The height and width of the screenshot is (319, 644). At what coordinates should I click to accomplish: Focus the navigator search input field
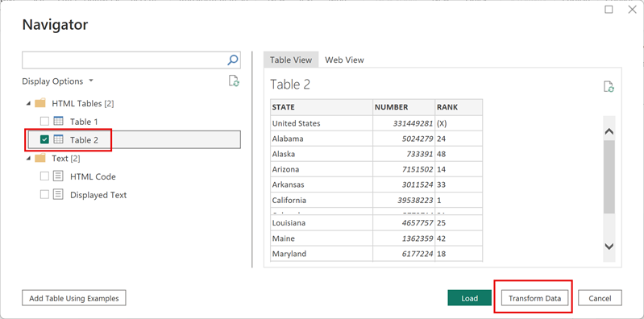click(124, 60)
